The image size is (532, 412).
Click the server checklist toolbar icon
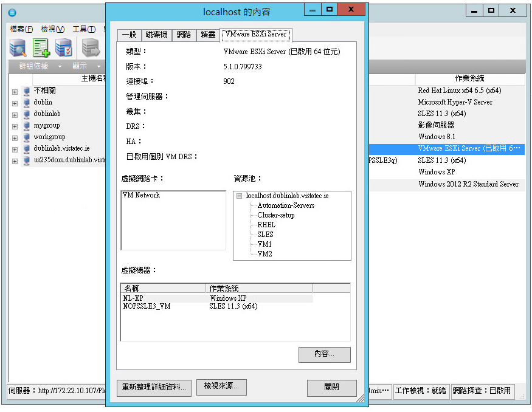tap(64, 47)
